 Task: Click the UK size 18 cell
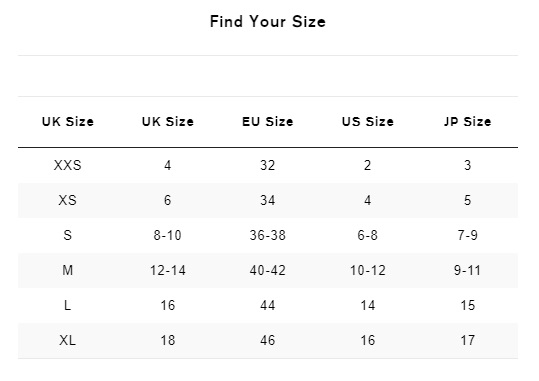click(168, 340)
